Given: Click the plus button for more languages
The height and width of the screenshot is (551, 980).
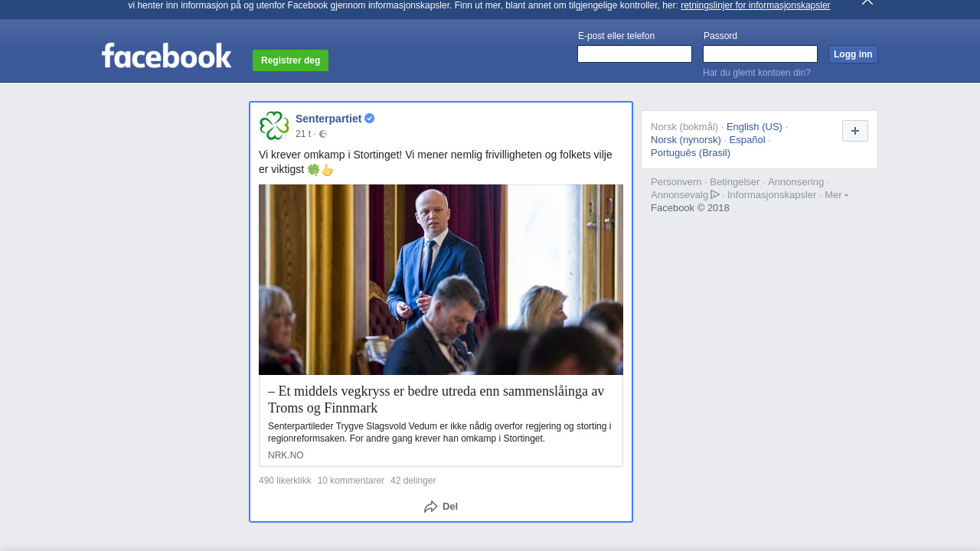Looking at the screenshot, I should 855,131.
